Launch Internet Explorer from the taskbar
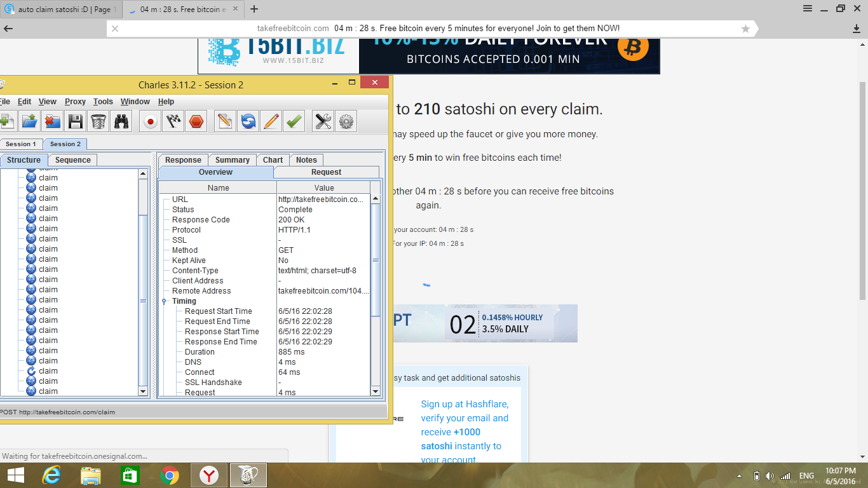This screenshot has height=488, width=868. coord(51,475)
